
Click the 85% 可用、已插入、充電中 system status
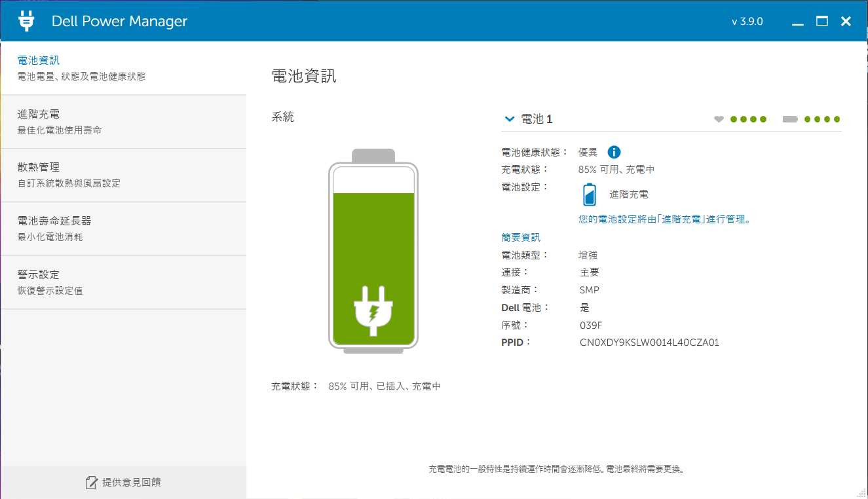click(x=385, y=386)
